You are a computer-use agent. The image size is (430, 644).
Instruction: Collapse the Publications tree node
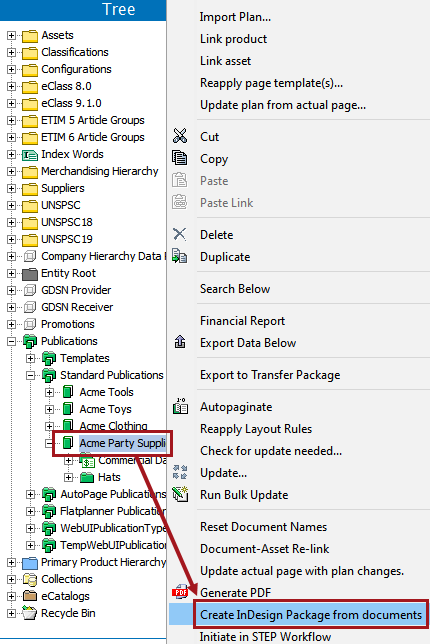click(11, 341)
